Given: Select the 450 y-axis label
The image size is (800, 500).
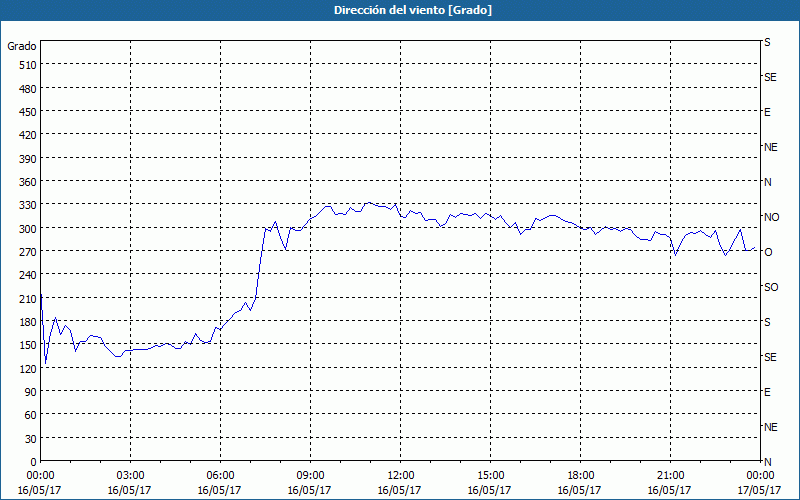Looking at the screenshot, I should 28,112.
